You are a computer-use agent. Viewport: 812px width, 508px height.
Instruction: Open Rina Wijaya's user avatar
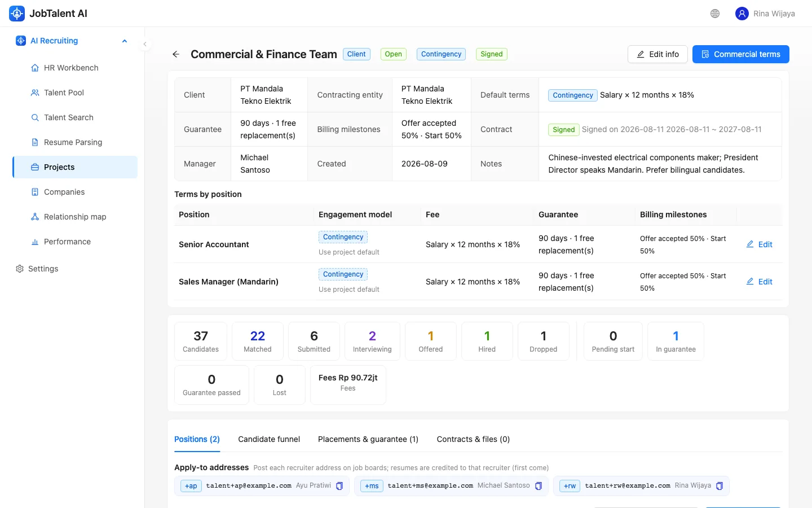[742, 14]
